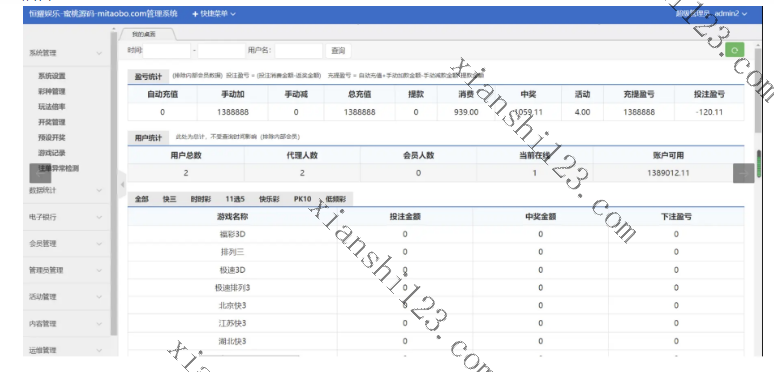Click the gray left arrow overlay button
Image resolution: width=774 pixels, height=372 pixels.
(40, 173)
